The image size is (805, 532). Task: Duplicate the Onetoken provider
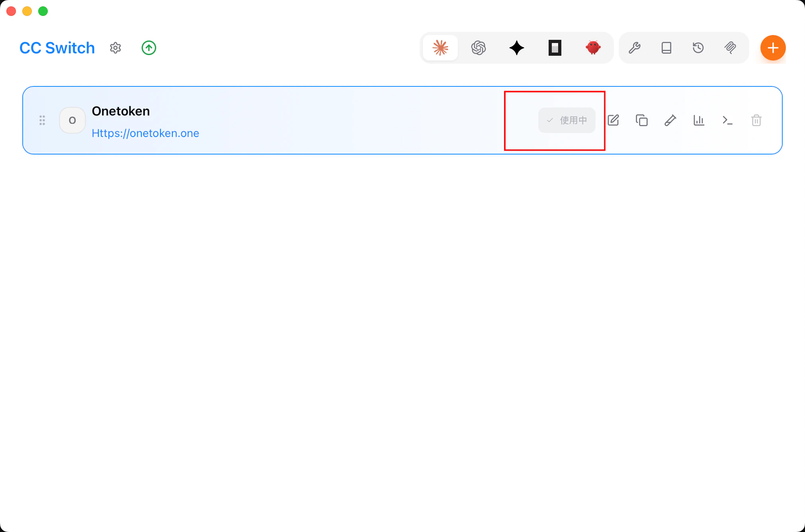click(642, 120)
